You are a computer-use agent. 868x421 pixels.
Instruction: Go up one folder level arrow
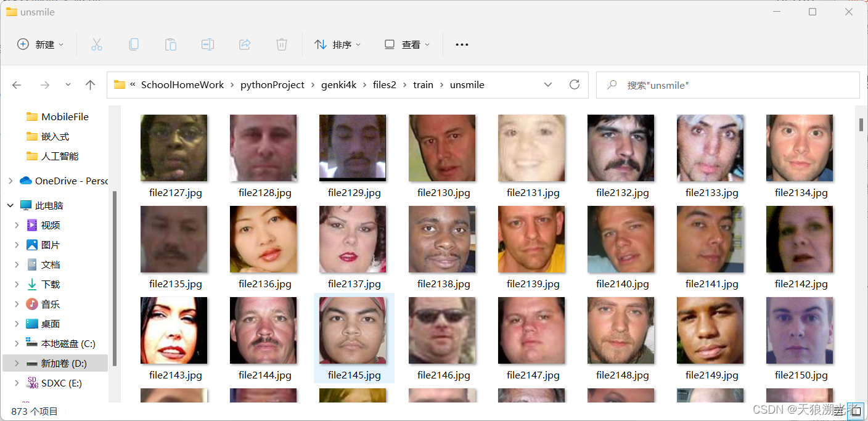click(x=91, y=85)
